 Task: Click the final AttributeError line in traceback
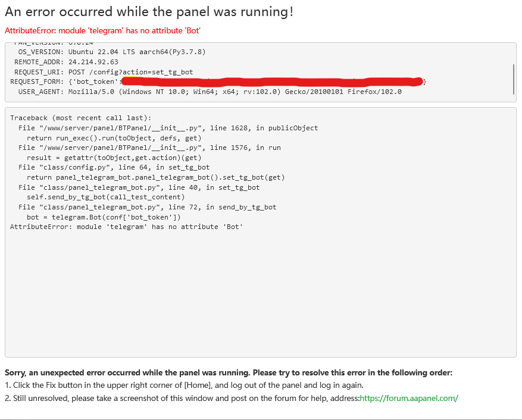click(126, 227)
